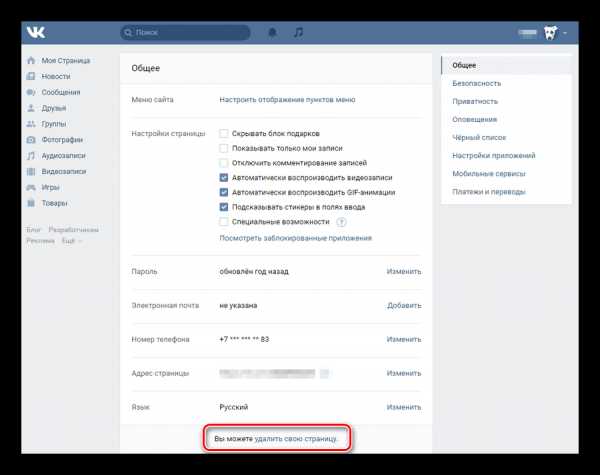Open Моя Страница in left menu

66,60
